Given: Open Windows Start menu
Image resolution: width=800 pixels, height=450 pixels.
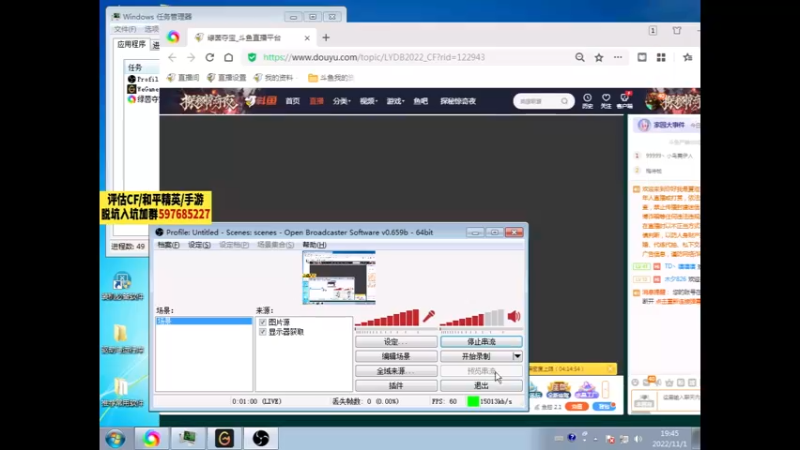Looking at the screenshot, I should click(x=115, y=439).
